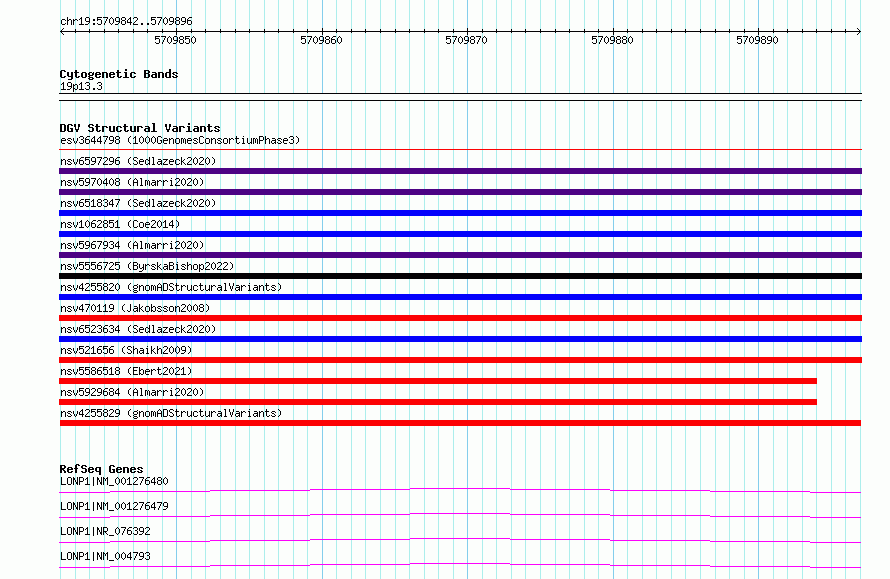Click the blue bar for nsv4255820

[x=460, y=297]
